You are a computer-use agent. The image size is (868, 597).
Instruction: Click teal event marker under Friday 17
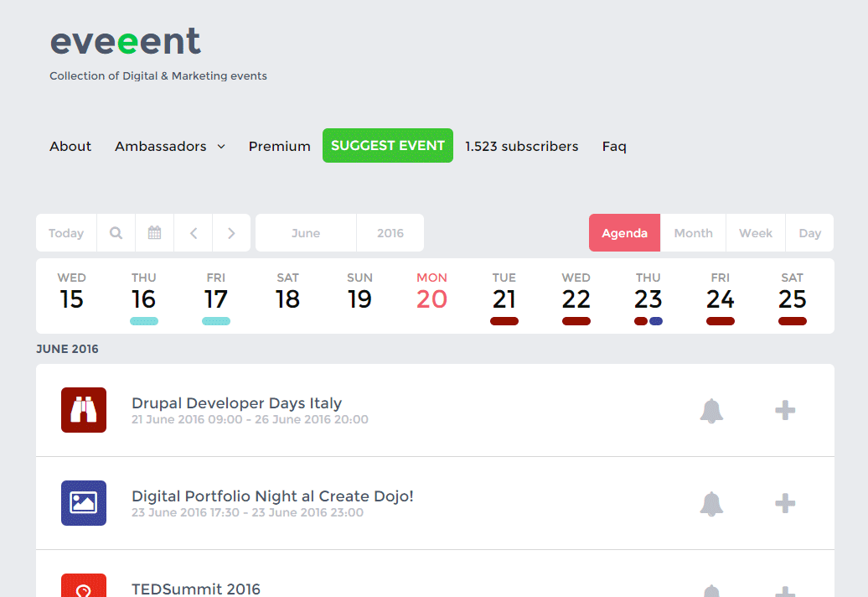(x=216, y=321)
